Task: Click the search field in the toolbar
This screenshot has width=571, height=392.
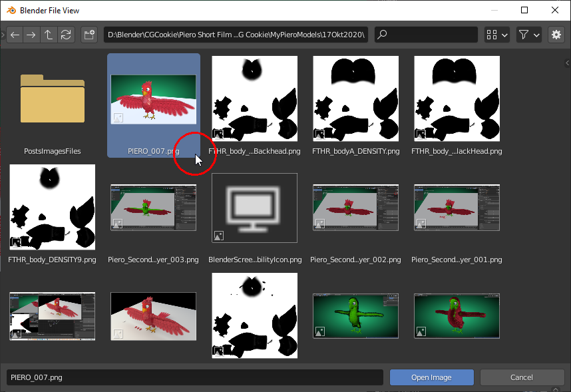Action: pyautogui.click(x=426, y=35)
